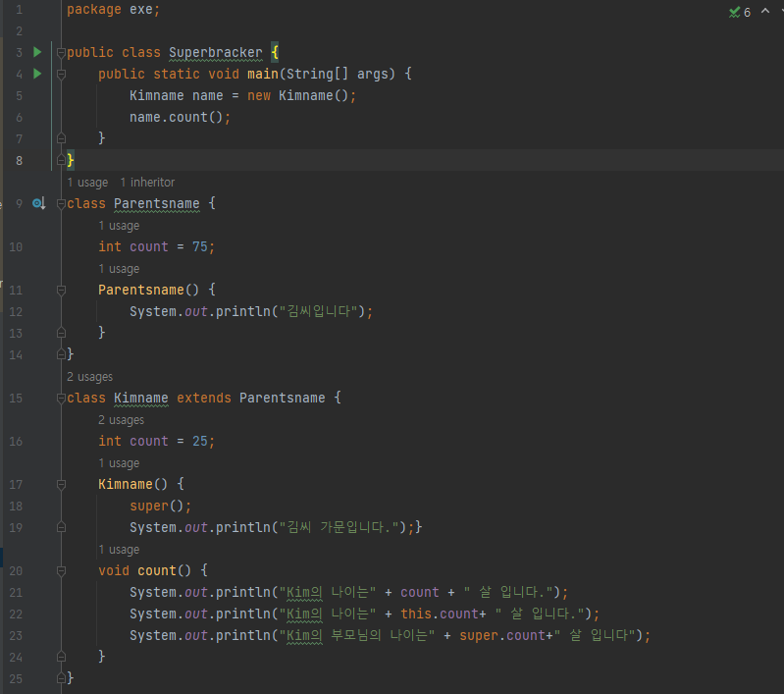Collapse the void count() method fold marker
The width and height of the screenshot is (784, 694).
pyautogui.click(x=61, y=571)
